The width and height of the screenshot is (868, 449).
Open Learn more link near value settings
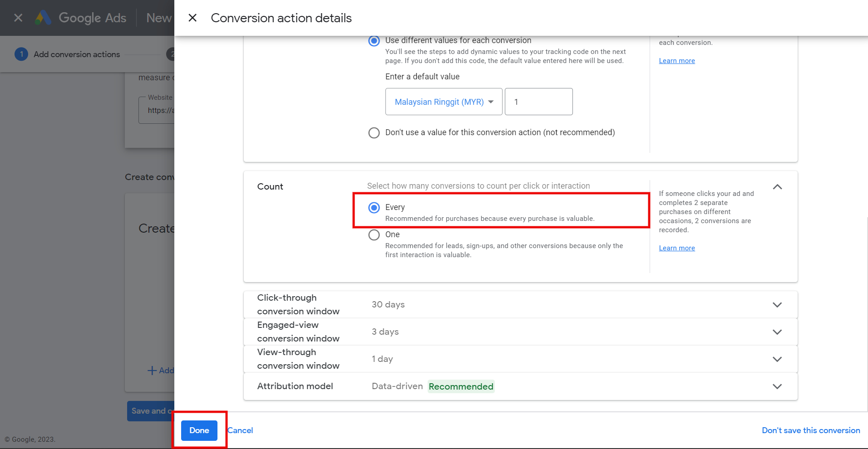(x=677, y=61)
